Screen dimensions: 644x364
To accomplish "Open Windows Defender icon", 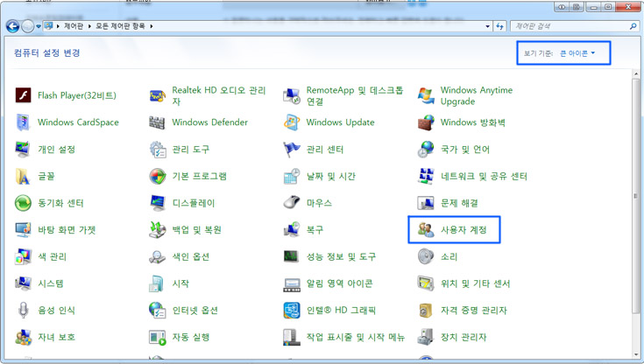I will click(158, 122).
